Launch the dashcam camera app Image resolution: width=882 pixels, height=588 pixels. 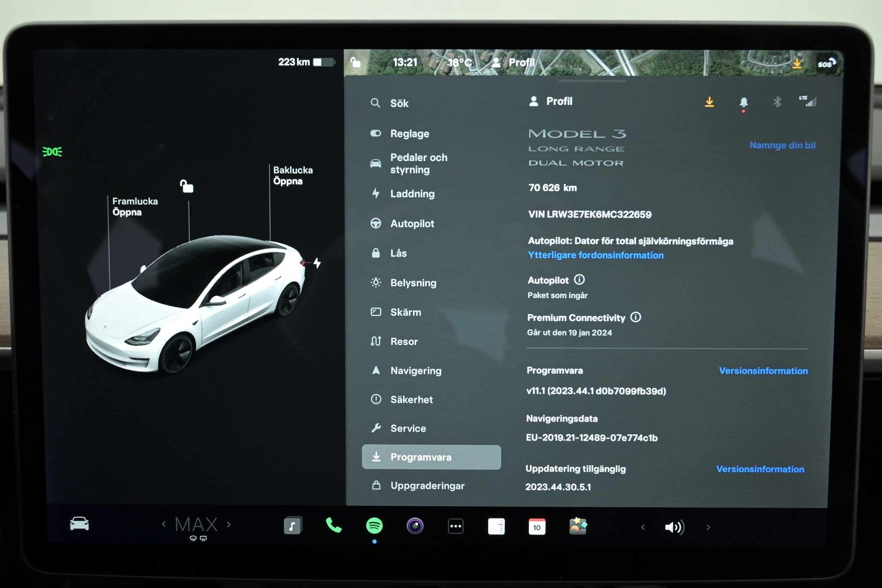(x=415, y=526)
